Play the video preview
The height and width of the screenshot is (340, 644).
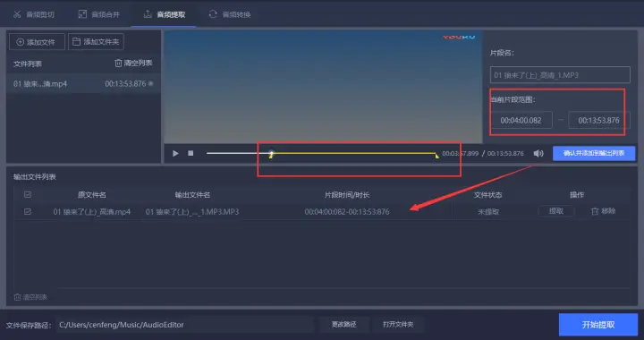[x=175, y=153]
